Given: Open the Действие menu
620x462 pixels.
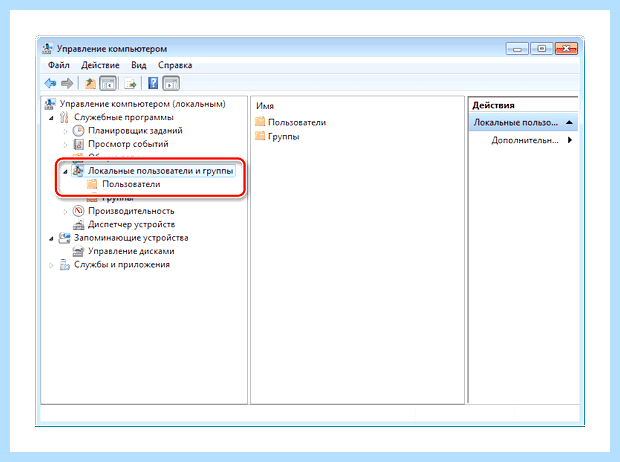Looking at the screenshot, I should tap(100, 65).
